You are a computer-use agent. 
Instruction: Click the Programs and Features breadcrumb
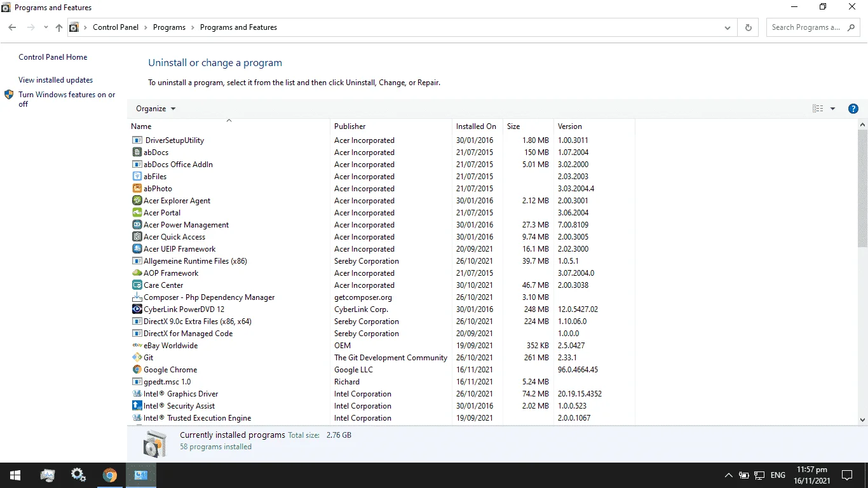pos(238,27)
